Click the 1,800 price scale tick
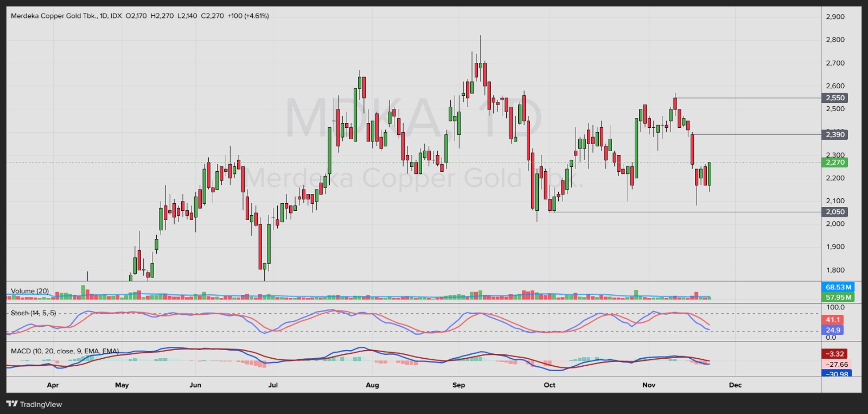The image size is (868, 414). click(x=835, y=270)
